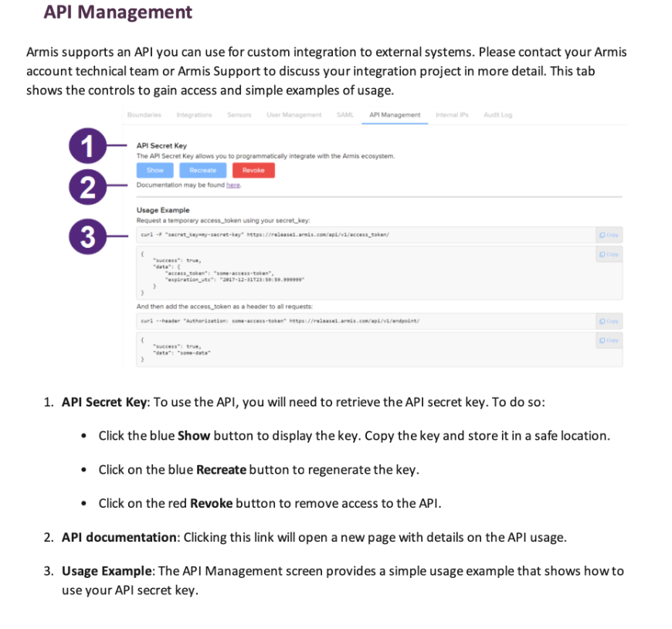Open the SAML tab
Viewport: 672px width, 629px height.
coord(345,115)
